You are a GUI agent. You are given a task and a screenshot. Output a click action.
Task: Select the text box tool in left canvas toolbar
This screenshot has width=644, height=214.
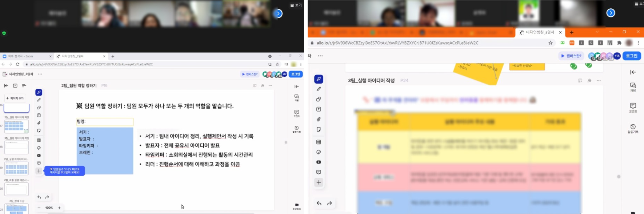pyautogui.click(x=39, y=115)
